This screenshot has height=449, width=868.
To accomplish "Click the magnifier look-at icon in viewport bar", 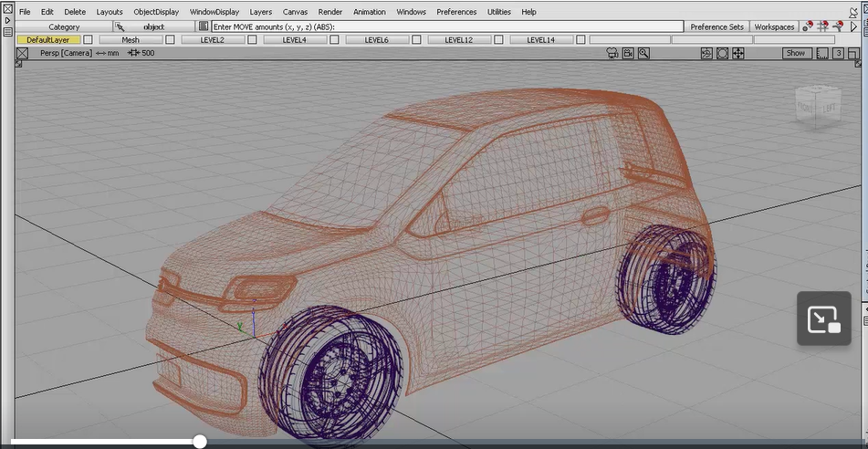I will tap(643, 54).
